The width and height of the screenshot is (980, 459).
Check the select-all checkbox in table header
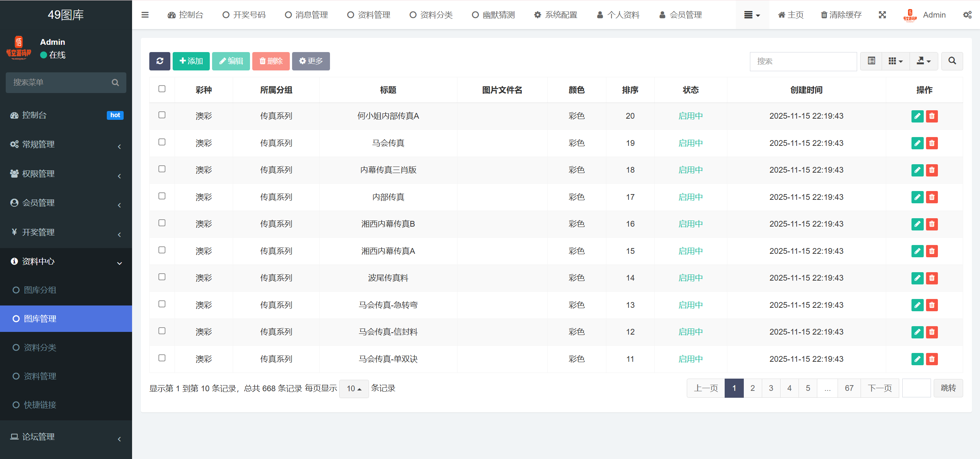pos(162,89)
